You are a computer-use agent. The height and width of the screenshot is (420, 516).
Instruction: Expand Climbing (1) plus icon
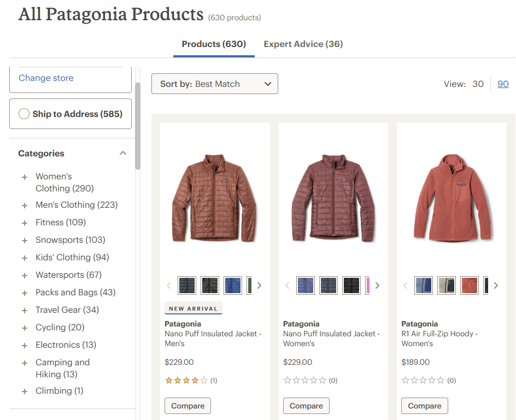pos(25,392)
